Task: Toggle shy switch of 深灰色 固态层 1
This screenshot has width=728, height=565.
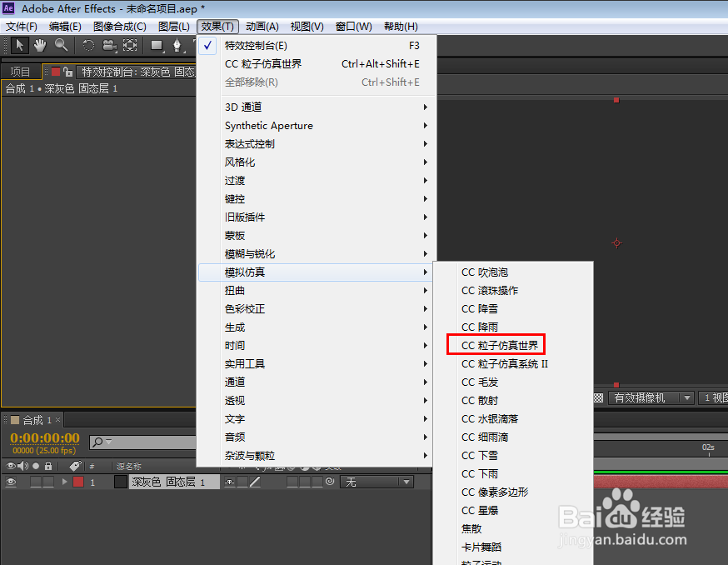Action: 230,482
